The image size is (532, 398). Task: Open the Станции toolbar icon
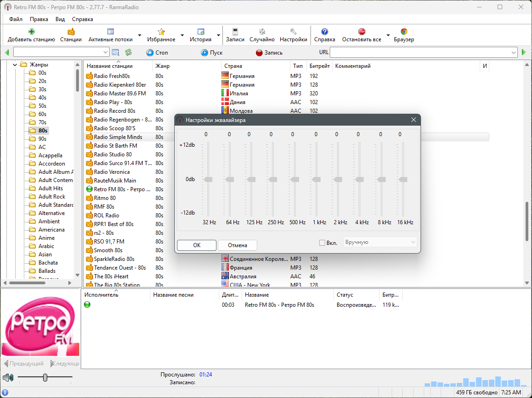click(71, 32)
